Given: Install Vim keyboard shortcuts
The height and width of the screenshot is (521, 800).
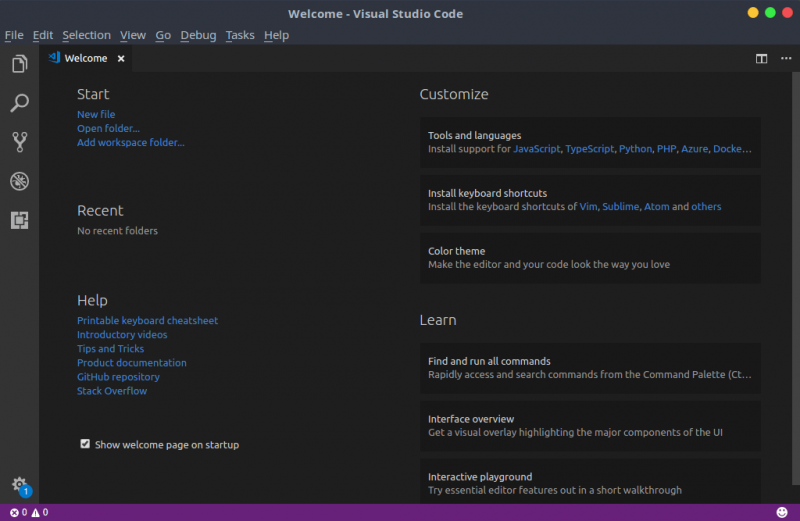Looking at the screenshot, I should coord(588,207).
